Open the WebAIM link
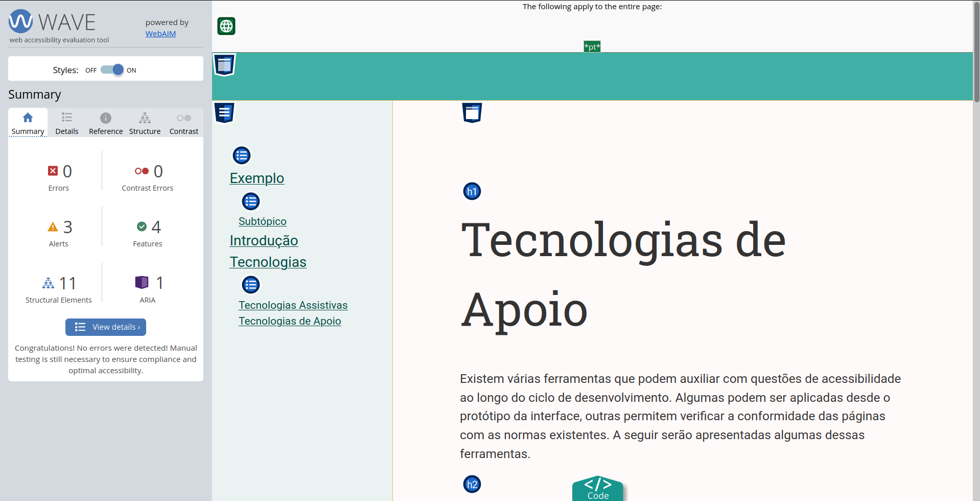 pos(160,34)
